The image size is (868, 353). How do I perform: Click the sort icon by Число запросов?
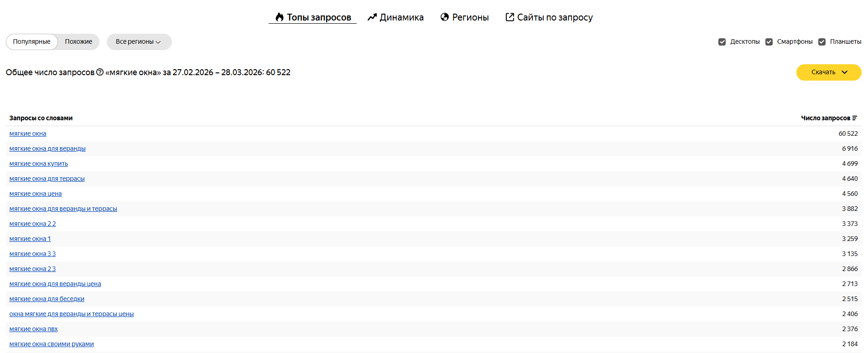(x=855, y=118)
